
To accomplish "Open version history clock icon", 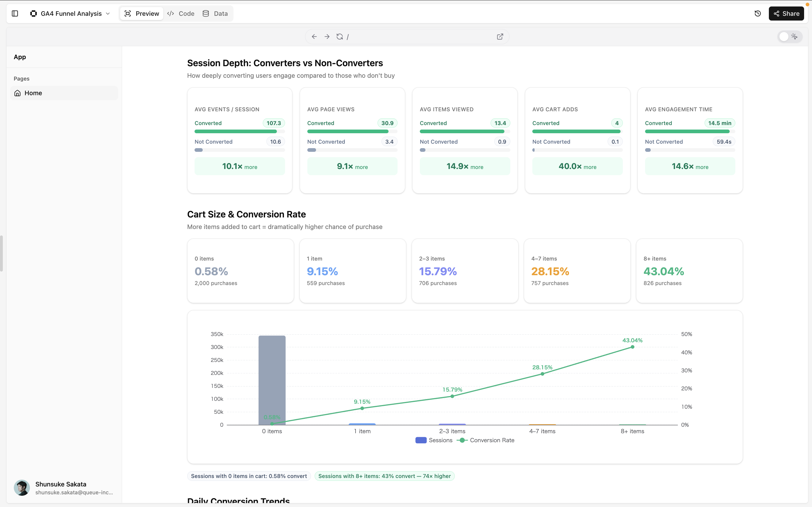I will pos(758,14).
